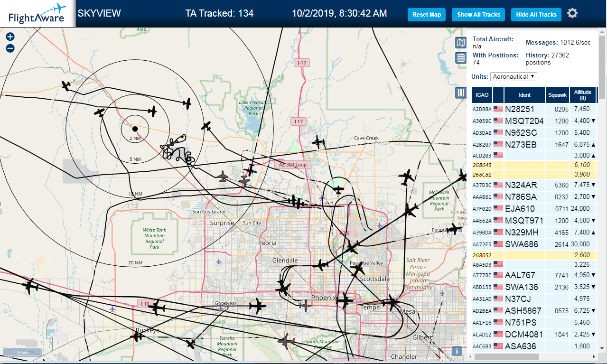Image resolution: width=607 pixels, height=364 pixels.
Task: Select the yellow 268C82 row
Action: 534,174
